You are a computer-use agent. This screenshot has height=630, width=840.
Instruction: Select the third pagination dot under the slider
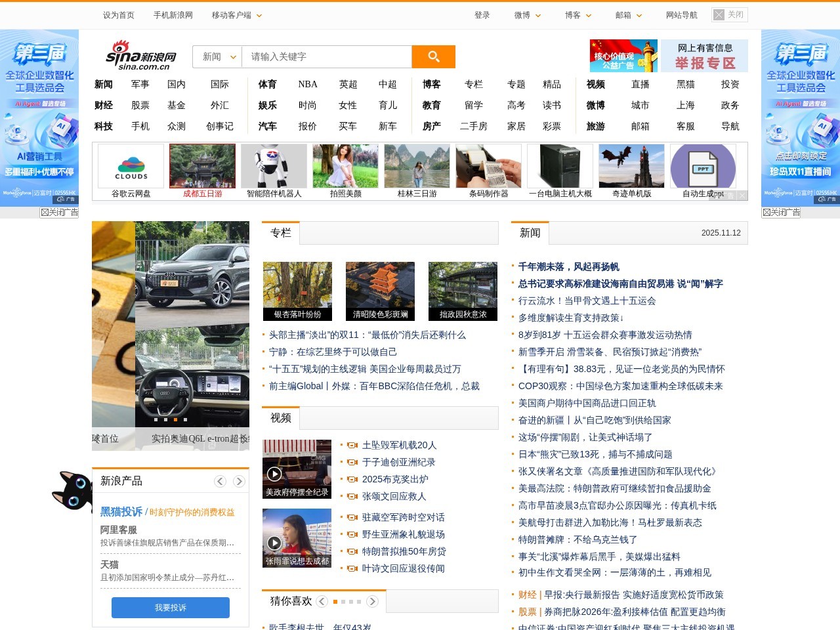(x=175, y=419)
